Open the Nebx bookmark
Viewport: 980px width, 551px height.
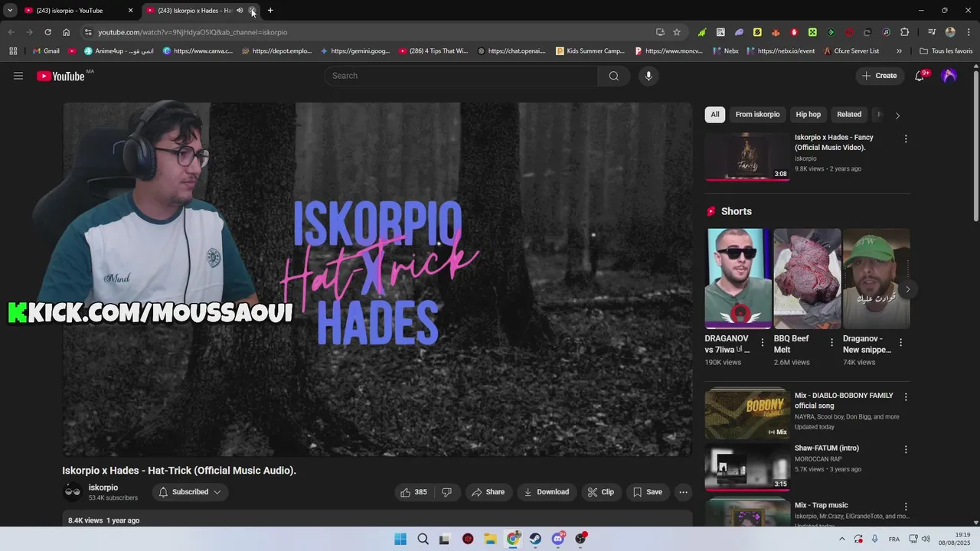pyautogui.click(x=725, y=51)
